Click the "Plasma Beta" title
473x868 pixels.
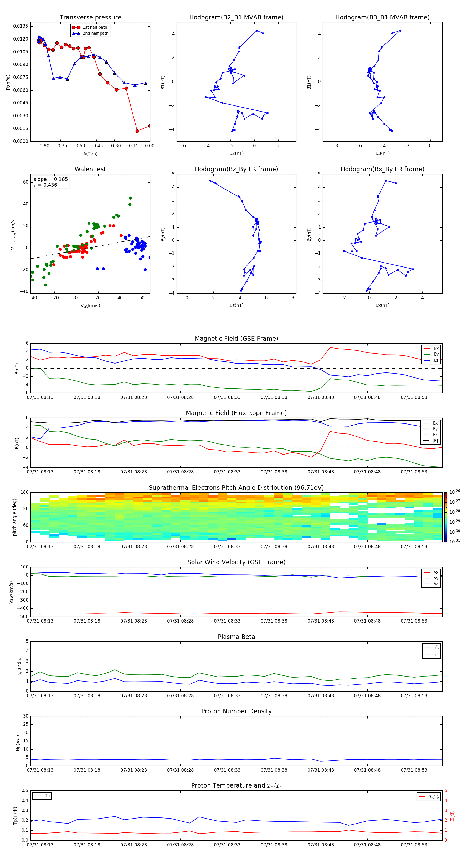[236, 637]
